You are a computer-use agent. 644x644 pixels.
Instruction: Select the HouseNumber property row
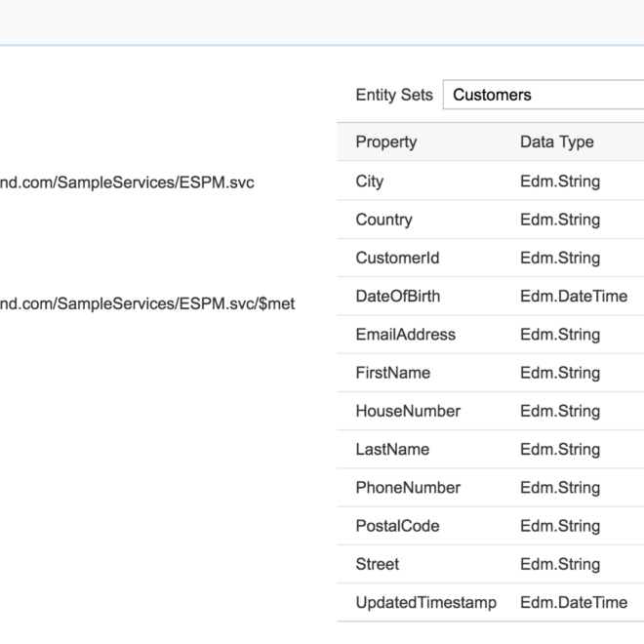(x=491, y=411)
